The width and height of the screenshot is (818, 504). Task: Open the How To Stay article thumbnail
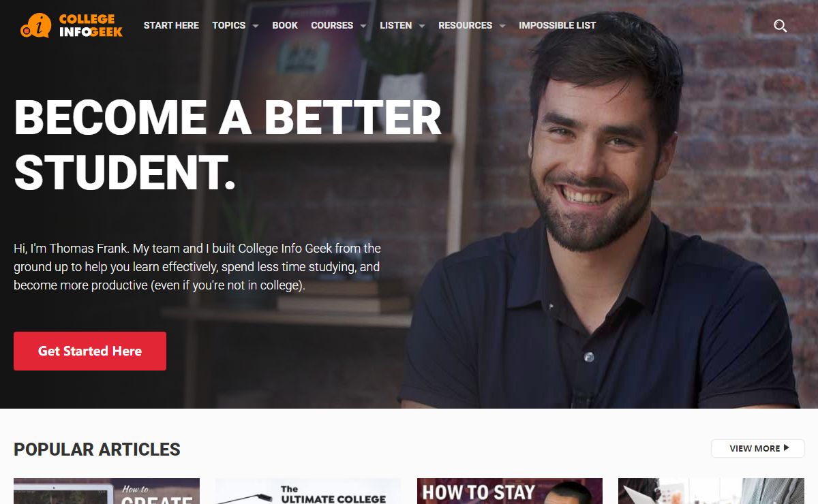point(510,491)
